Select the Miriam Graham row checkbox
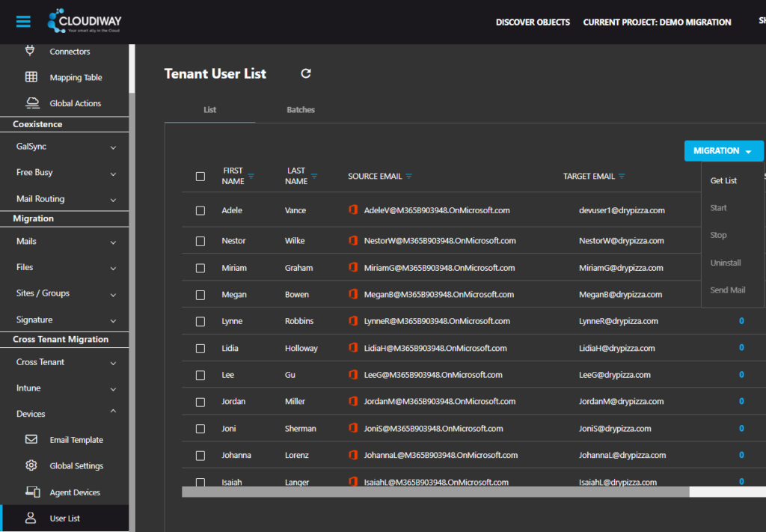The height and width of the screenshot is (532, 766). (200, 268)
